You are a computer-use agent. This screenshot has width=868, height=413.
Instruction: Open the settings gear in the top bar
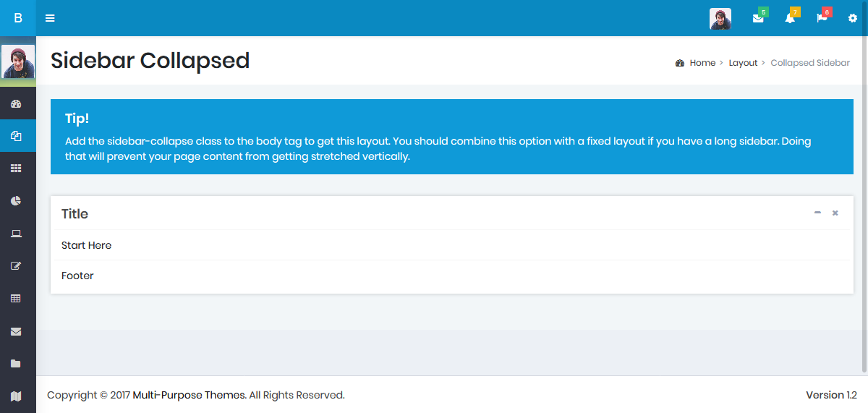(x=853, y=18)
